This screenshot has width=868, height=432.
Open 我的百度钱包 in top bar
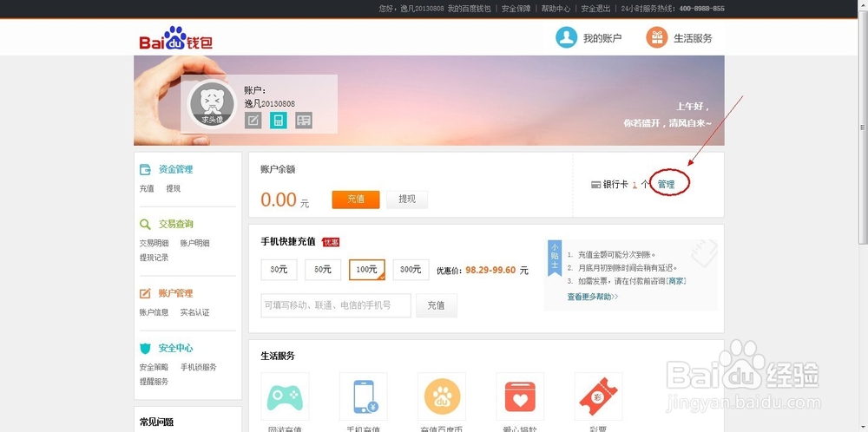tap(469, 9)
